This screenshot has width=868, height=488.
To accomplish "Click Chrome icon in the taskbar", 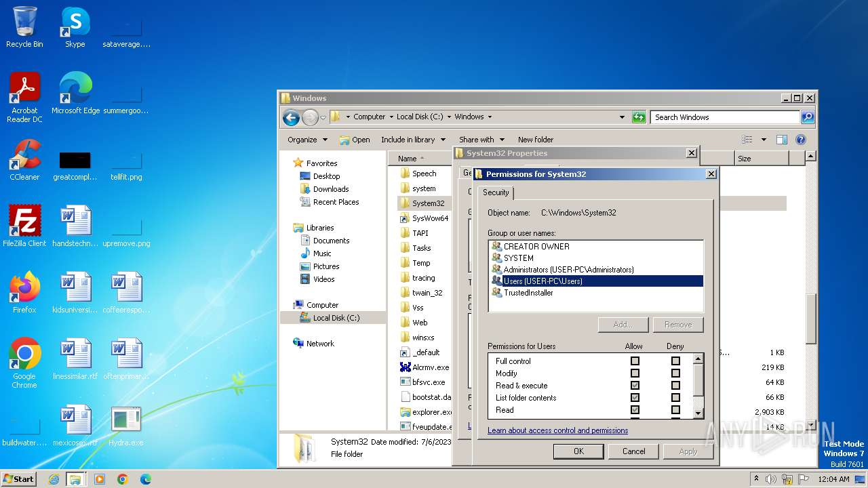I will (x=123, y=479).
